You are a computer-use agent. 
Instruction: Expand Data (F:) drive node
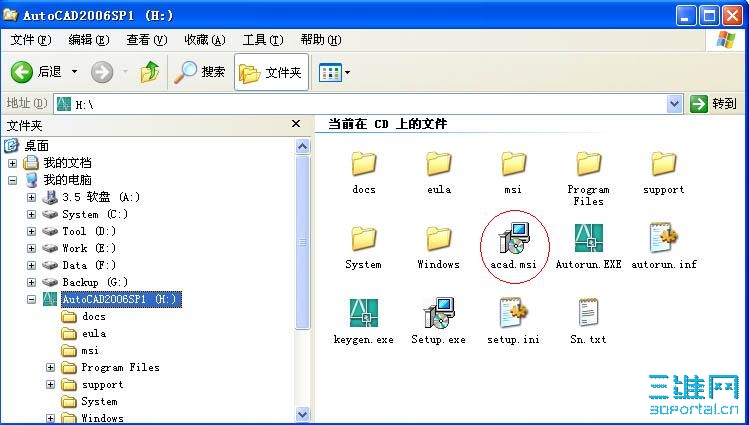pyautogui.click(x=32, y=266)
